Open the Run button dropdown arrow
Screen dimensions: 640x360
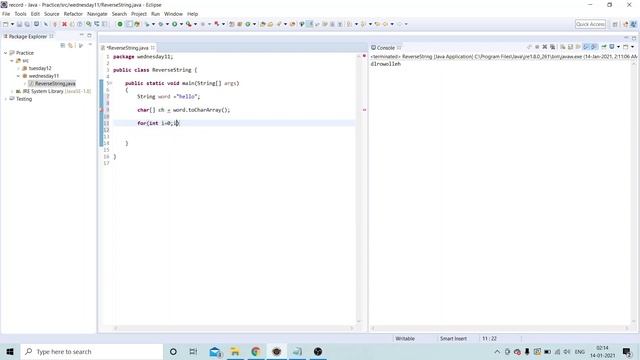[181, 24]
